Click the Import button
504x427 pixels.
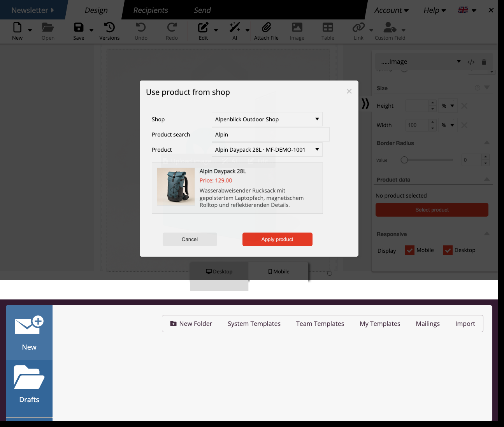tap(465, 324)
